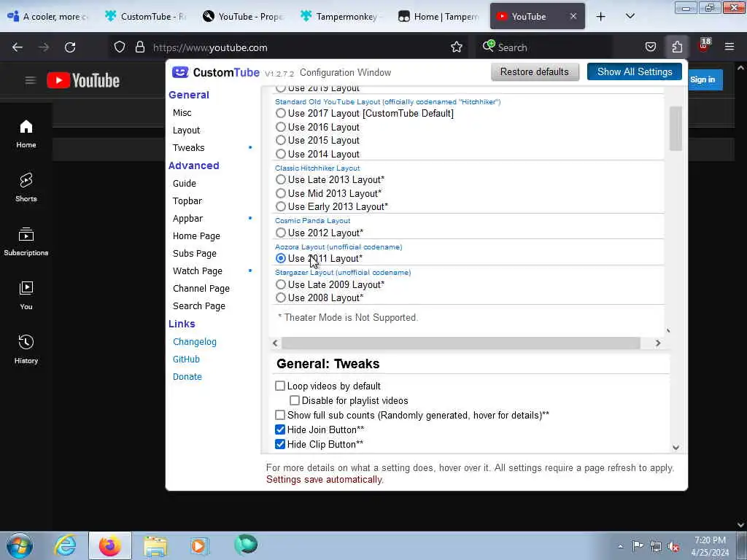The height and width of the screenshot is (560, 747).
Task: Open Windows Explorer from the taskbar
Action: [155, 545]
